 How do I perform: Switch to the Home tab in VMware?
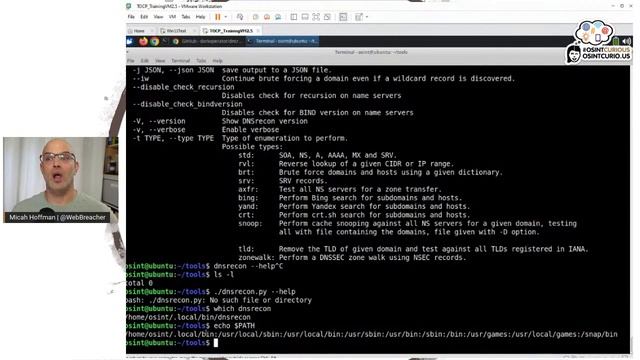pyautogui.click(x=139, y=31)
